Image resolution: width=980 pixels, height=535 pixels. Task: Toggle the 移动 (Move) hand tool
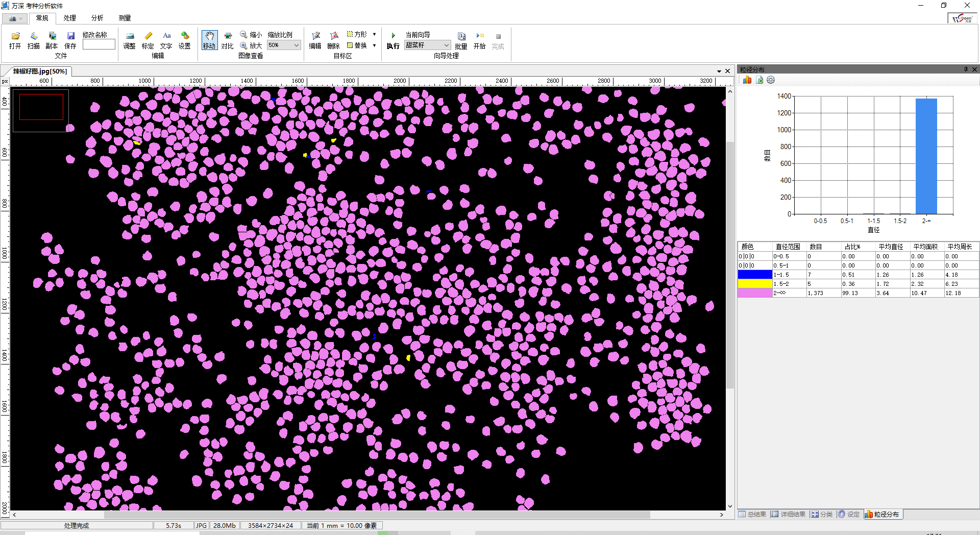click(209, 40)
